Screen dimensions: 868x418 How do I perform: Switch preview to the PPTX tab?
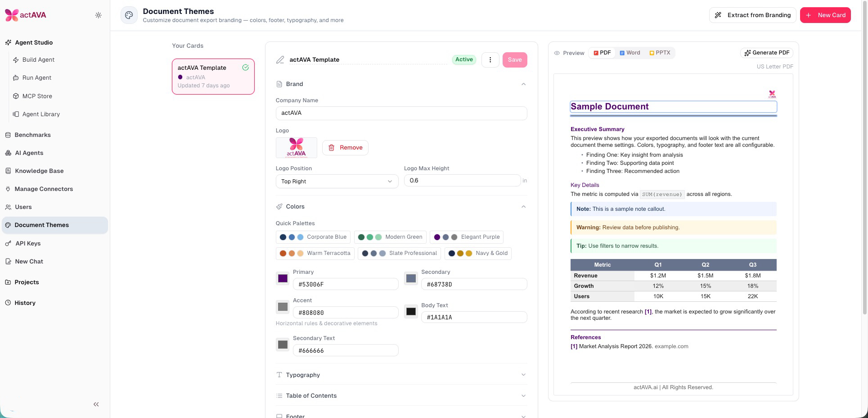tap(660, 53)
